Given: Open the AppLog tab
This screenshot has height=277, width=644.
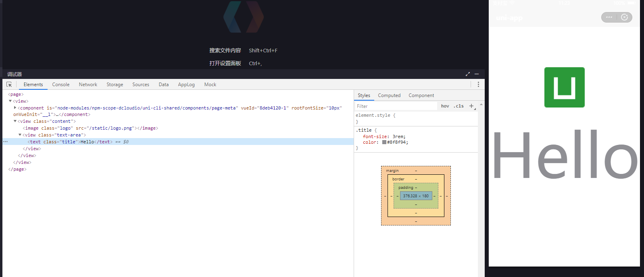Looking at the screenshot, I should click(x=186, y=85).
